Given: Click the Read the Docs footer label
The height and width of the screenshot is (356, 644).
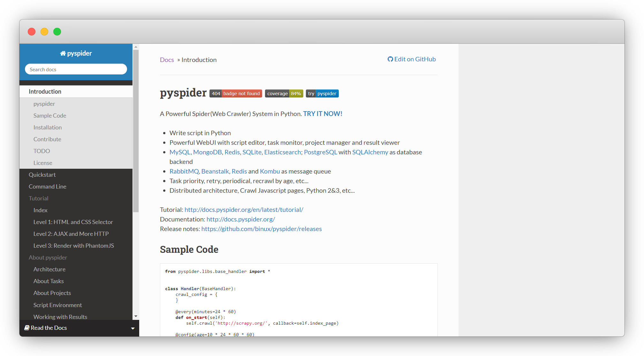Looking at the screenshot, I should click(x=49, y=328).
